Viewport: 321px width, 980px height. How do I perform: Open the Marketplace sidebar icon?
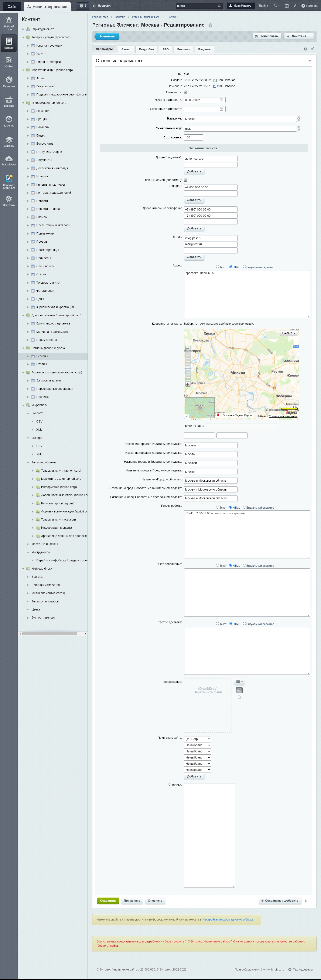[9, 159]
